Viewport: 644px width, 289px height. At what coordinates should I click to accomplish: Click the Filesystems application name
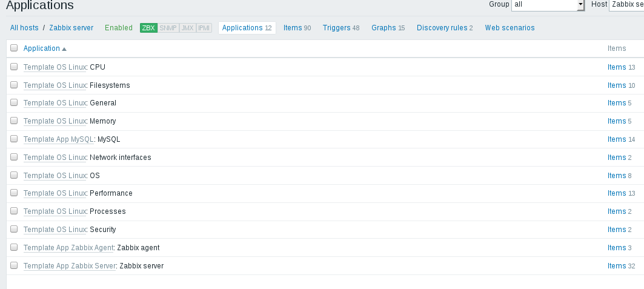click(110, 85)
